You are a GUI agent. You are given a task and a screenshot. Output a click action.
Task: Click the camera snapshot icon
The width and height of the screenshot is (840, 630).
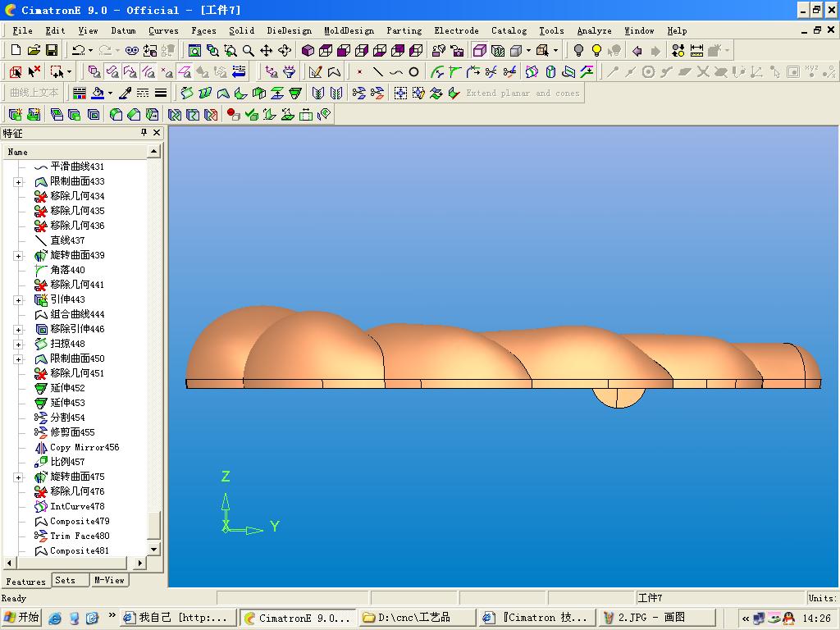coord(457,50)
